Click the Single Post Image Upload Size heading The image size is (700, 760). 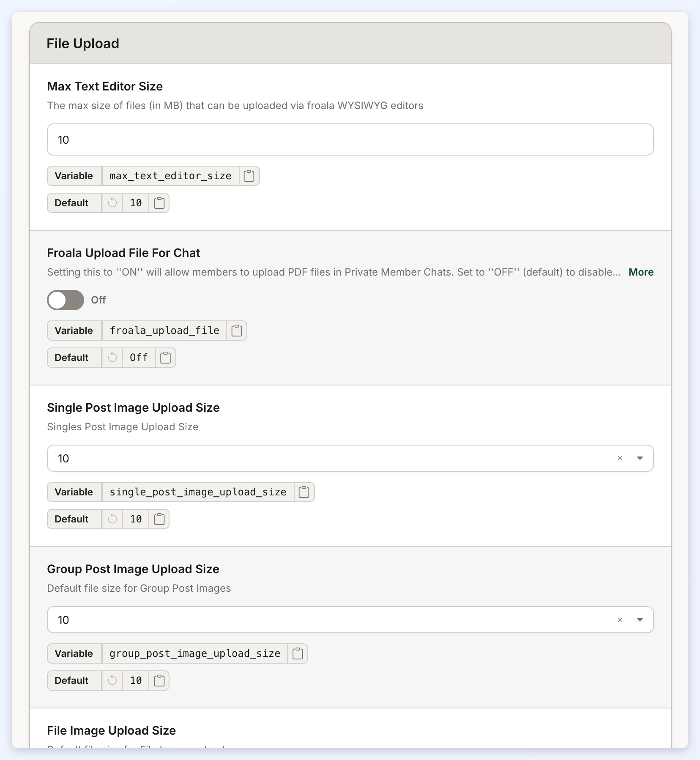133,407
